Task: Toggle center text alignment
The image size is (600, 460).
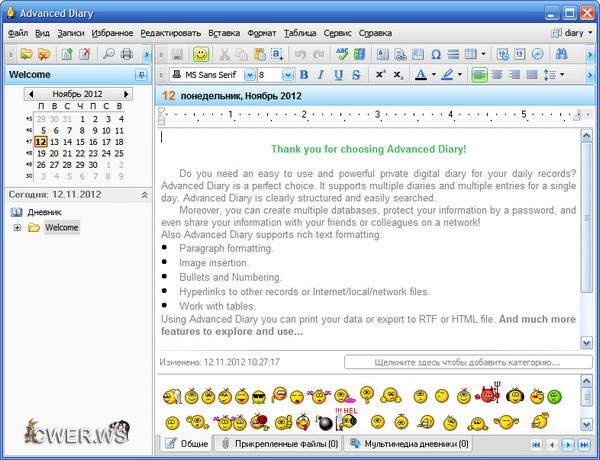Action: click(x=496, y=75)
